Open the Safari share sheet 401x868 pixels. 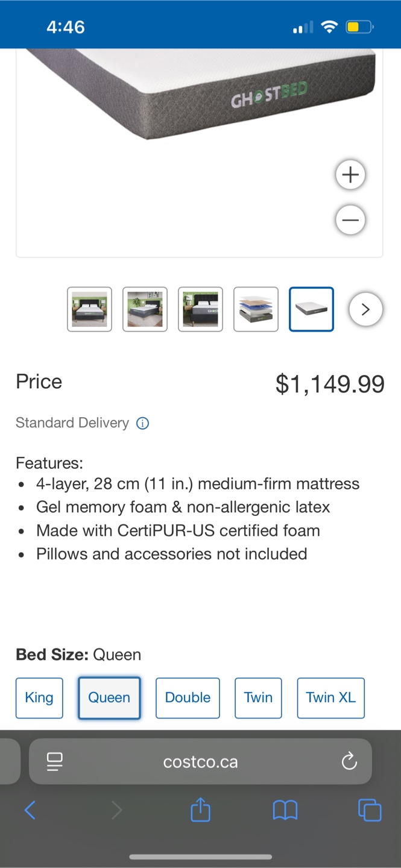click(200, 810)
